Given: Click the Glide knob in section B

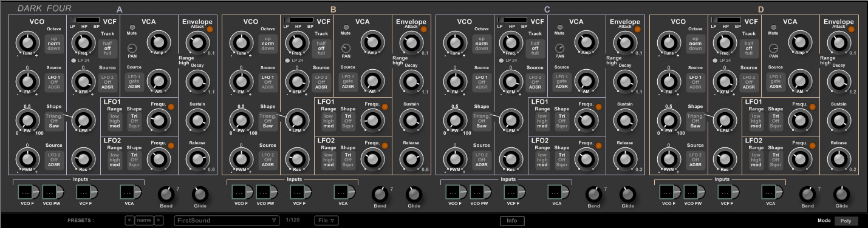Looking at the screenshot, I should click(414, 194).
